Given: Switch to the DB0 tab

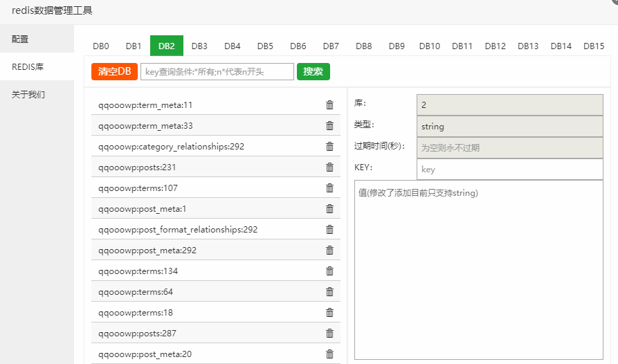Looking at the screenshot, I should pyautogui.click(x=101, y=46).
